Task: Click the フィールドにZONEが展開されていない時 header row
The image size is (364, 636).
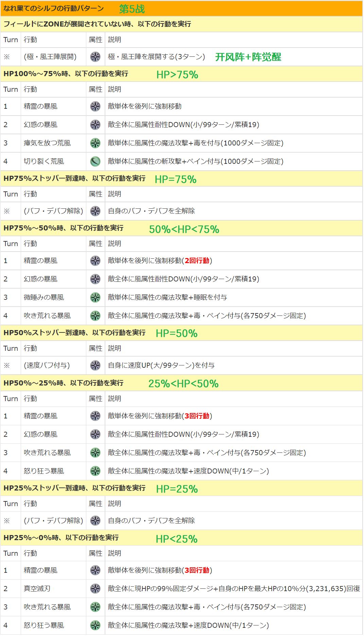Action: tap(97, 24)
